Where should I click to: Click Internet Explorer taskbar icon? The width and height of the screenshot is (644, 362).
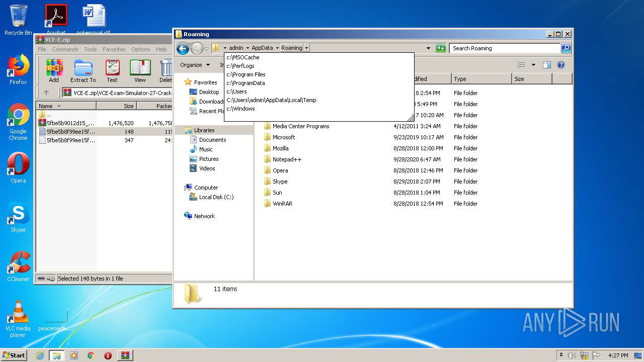click(x=40, y=355)
